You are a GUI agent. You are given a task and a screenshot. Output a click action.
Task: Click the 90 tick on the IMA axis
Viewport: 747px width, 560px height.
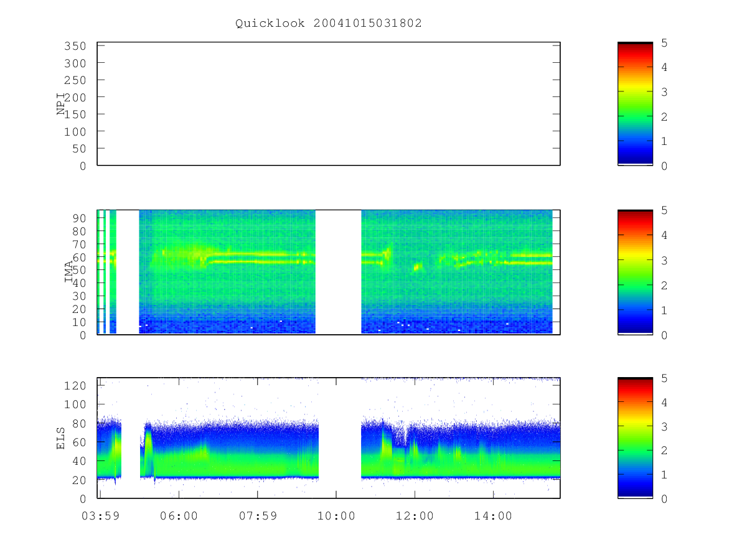click(x=81, y=218)
